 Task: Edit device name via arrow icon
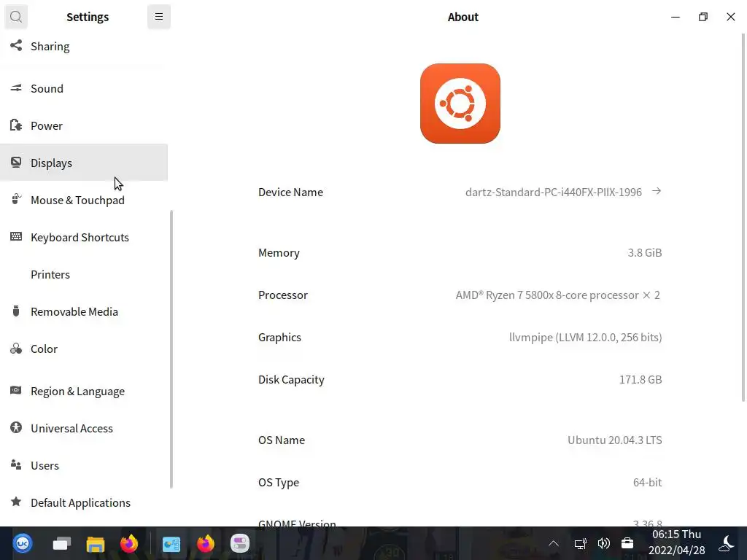pos(657,192)
